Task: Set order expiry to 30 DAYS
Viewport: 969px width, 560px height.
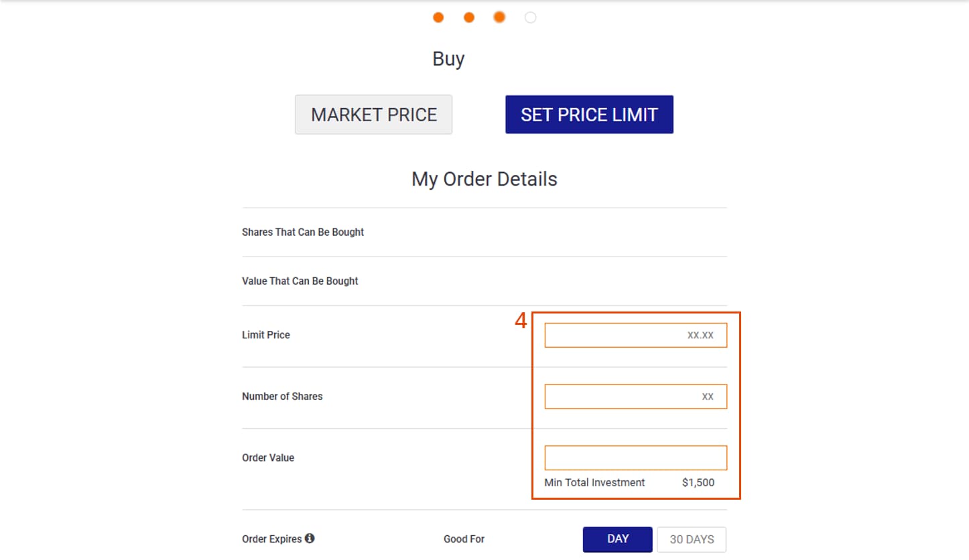Action: pos(692,539)
